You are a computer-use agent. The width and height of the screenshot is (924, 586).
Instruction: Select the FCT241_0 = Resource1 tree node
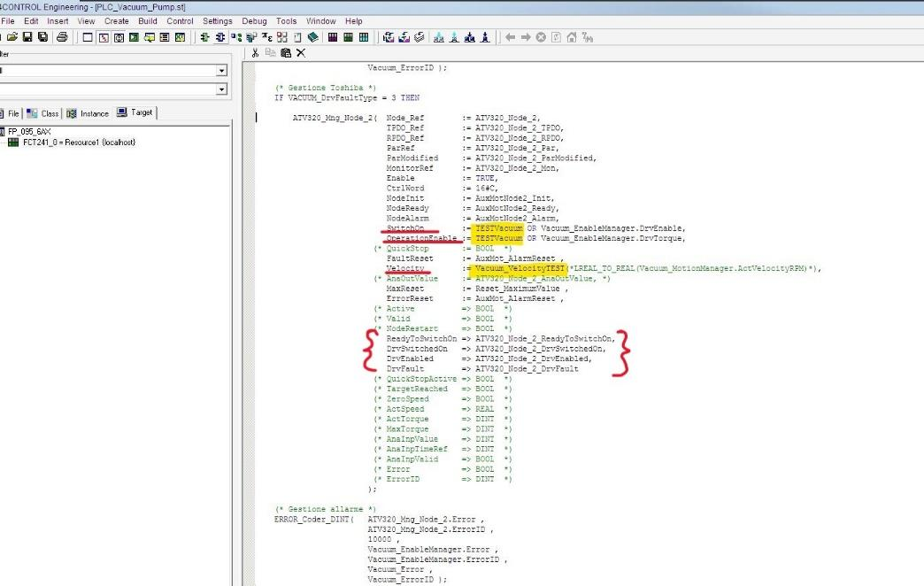79,143
